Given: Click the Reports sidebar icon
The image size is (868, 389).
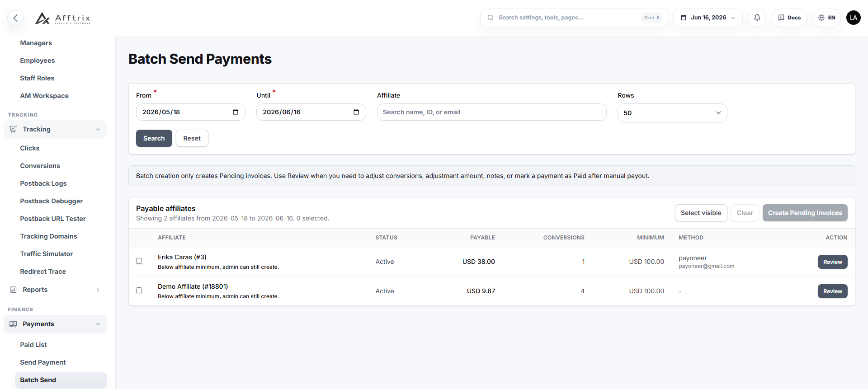Looking at the screenshot, I should (x=13, y=290).
